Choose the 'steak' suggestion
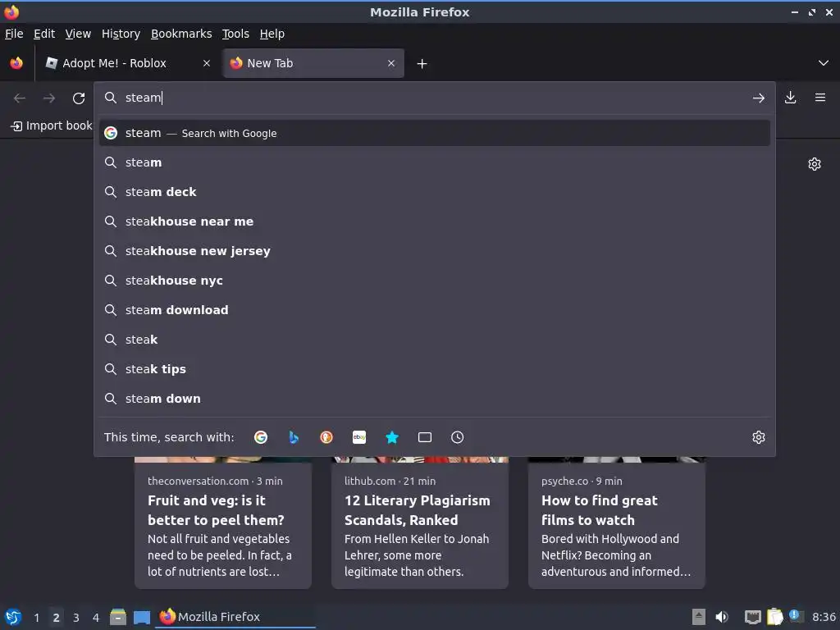 click(435, 339)
